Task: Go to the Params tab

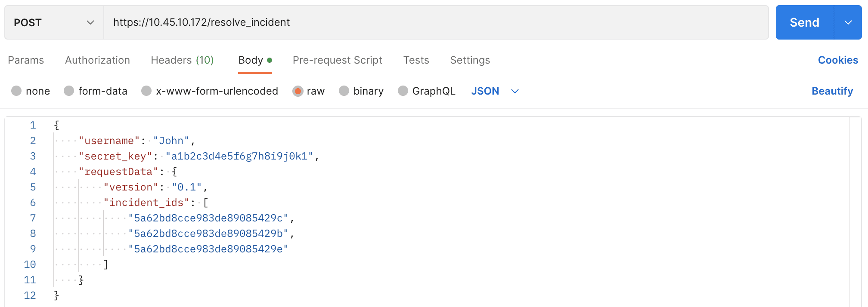Action: coord(26,60)
